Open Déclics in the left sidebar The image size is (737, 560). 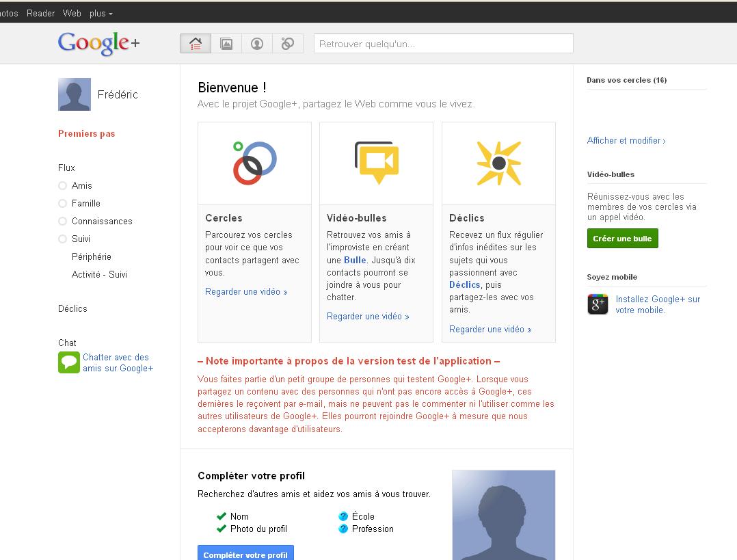[73, 309]
